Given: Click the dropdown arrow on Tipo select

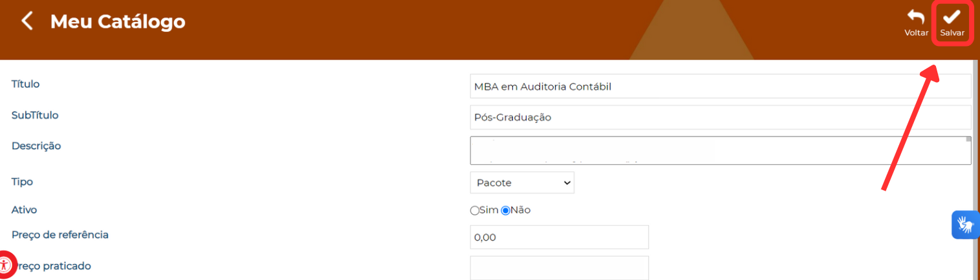Looking at the screenshot, I should pyautogui.click(x=567, y=183).
